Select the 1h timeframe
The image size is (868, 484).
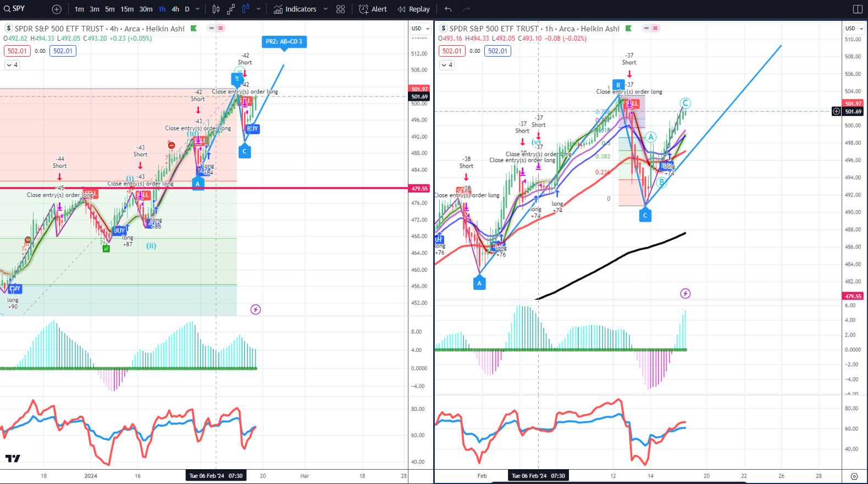[x=162, y=9]
